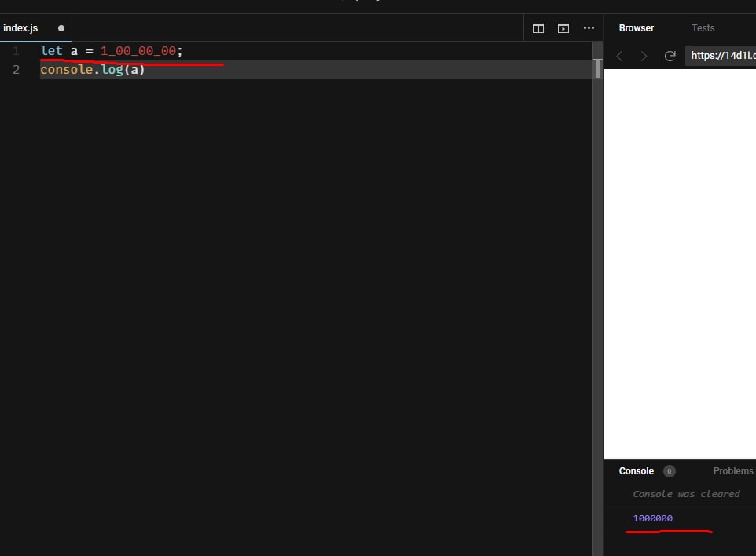Place cursor on console.log(a) line
Screen dimensions: 756x556
pos(92,69)
